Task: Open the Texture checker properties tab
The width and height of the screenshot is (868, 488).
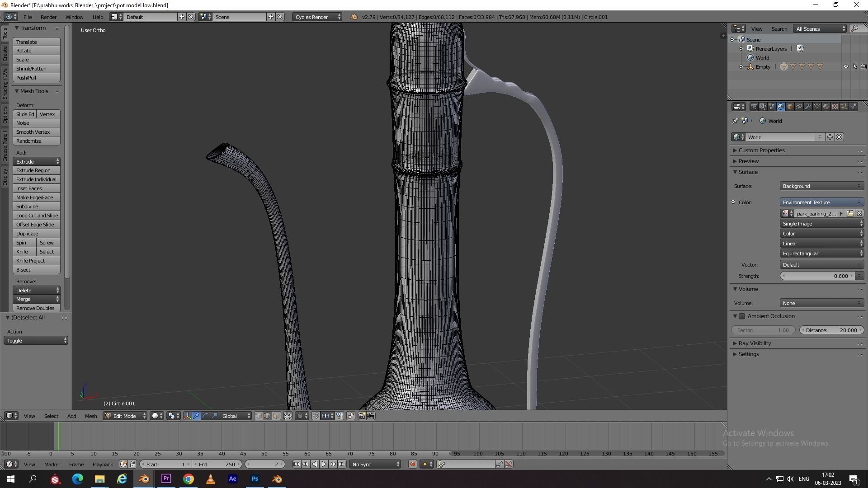Action: tap(835, 107)
